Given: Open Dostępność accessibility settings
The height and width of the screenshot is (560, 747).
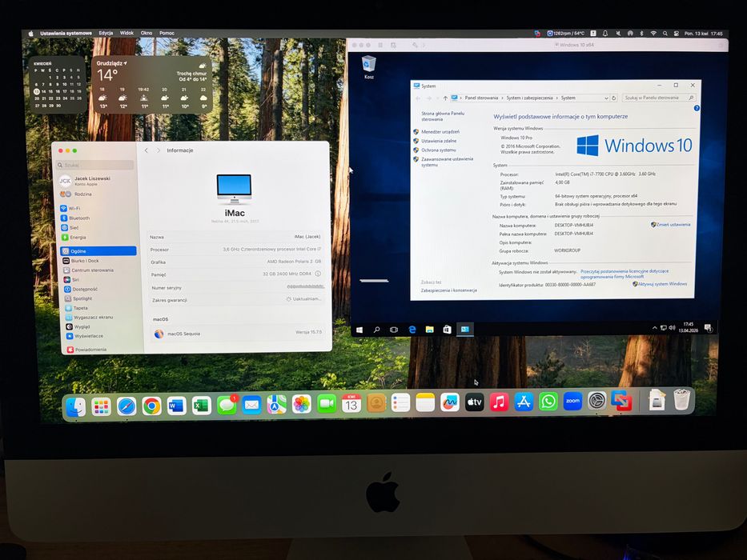Looking at the screenshot, I should click(x=81, y=289).
